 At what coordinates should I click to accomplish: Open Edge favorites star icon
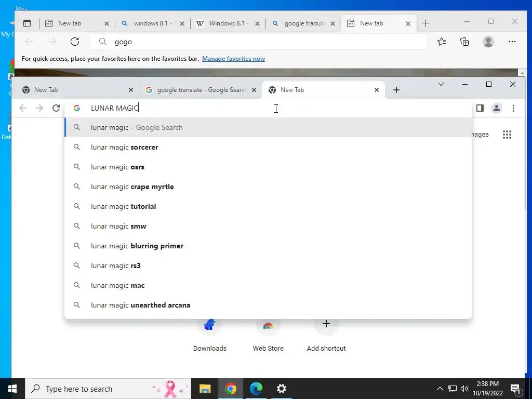(x=442, y=42)
